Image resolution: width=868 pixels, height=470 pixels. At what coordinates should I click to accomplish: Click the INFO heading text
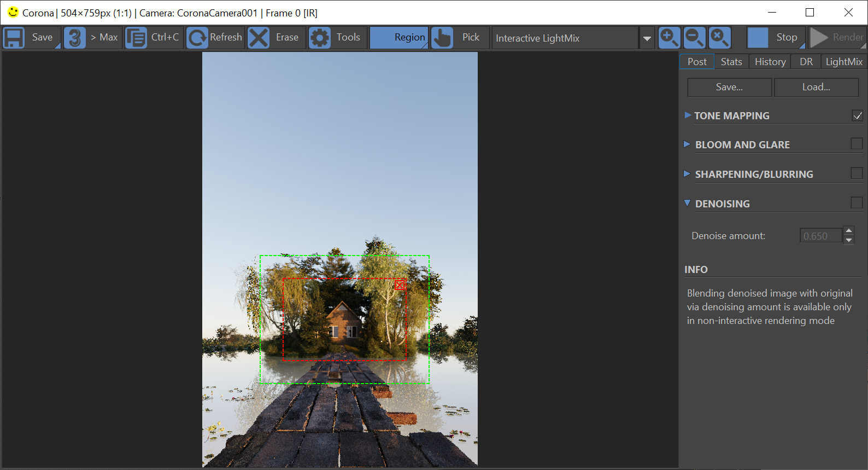(x=696, y=269)
